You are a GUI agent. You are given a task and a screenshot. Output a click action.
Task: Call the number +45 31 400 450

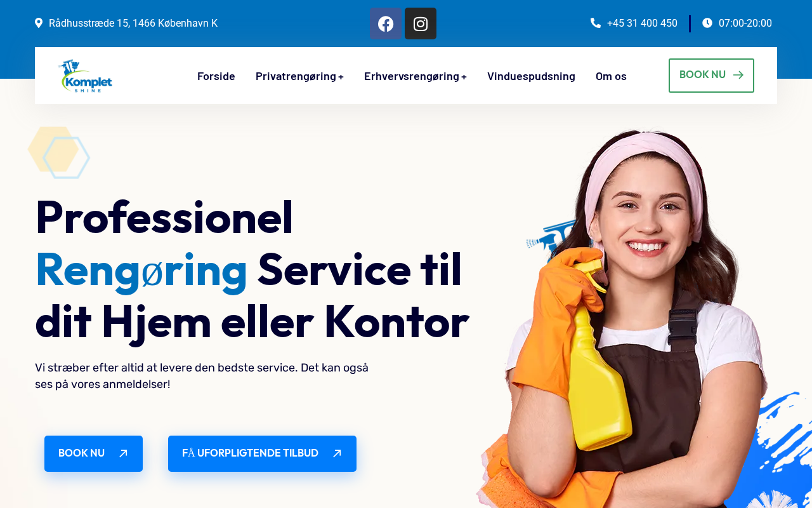[x=642, y=23]
